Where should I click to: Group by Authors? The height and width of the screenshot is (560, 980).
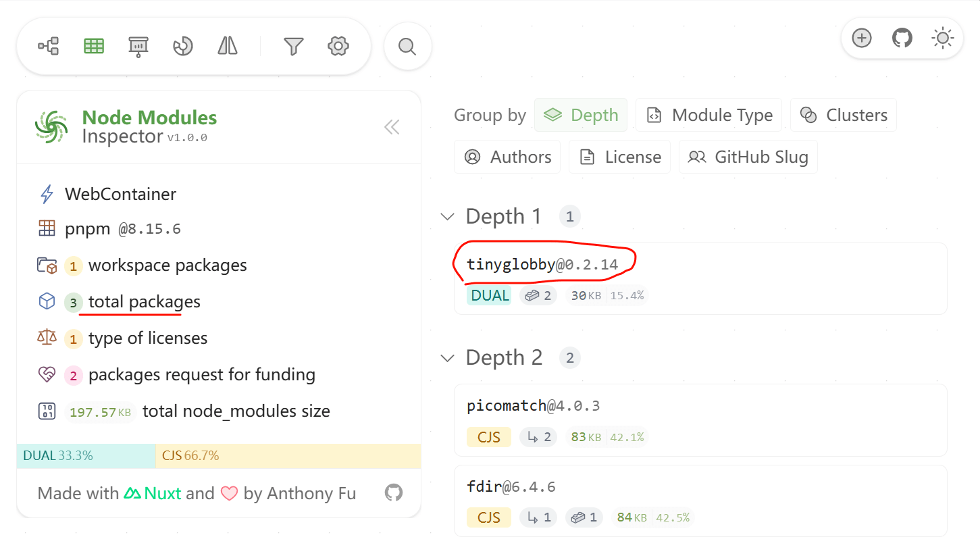(507, 157)
